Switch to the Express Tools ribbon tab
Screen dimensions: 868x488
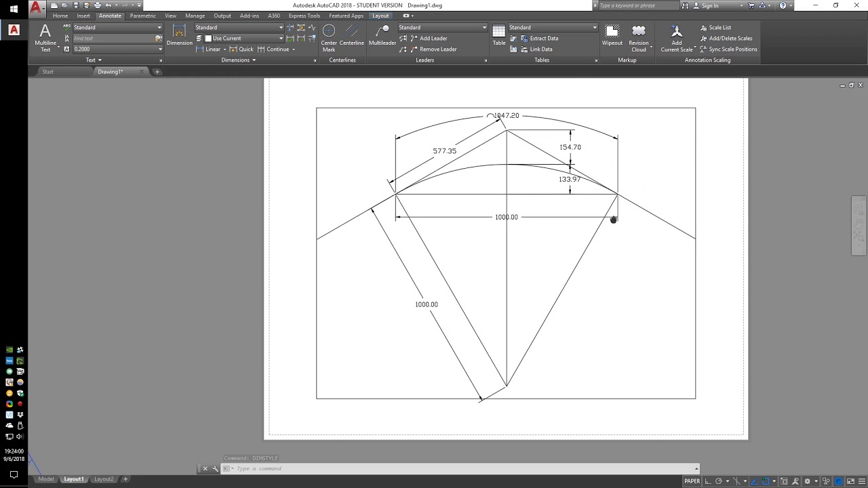click(x=304, y=16)
